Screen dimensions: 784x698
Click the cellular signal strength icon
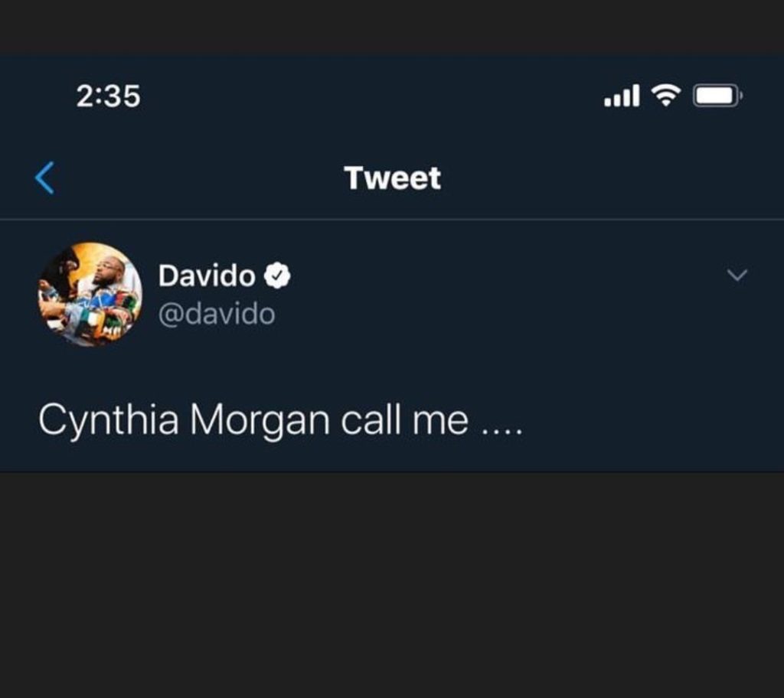tap(621, 96)
